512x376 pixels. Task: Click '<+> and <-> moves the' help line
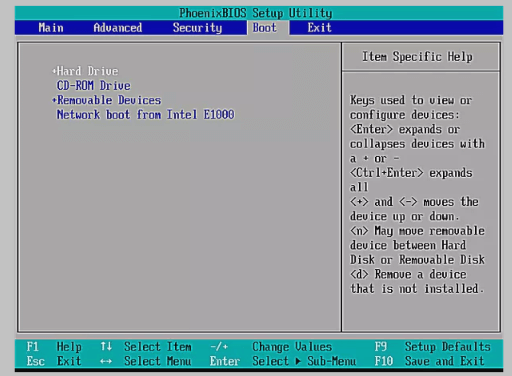(x=414, y=202)
